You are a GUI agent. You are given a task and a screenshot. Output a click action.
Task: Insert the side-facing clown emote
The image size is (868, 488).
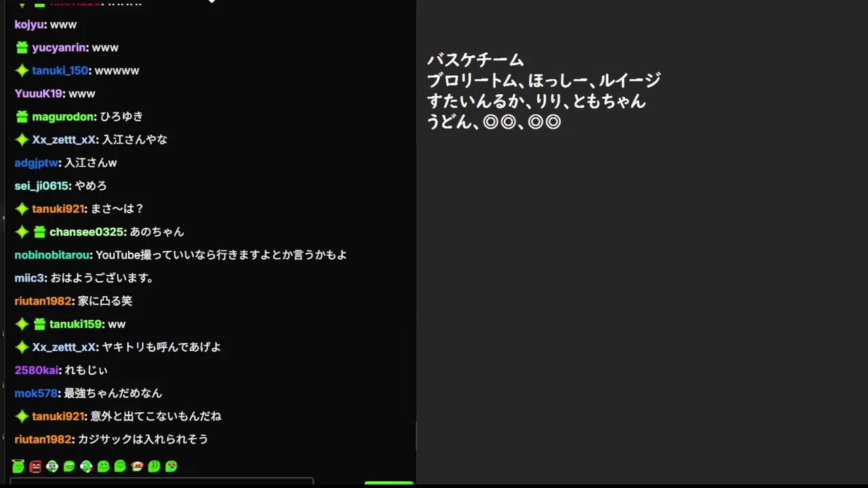(86, 466)
